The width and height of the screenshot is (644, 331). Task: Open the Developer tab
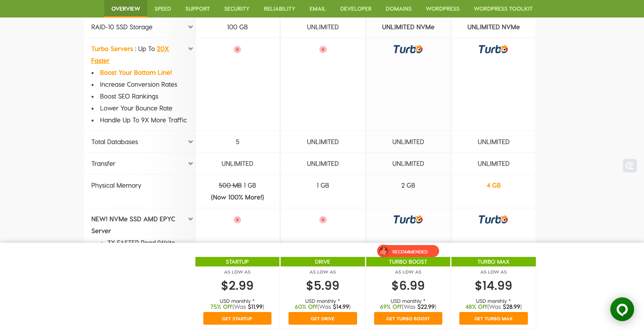coord(356,9)
